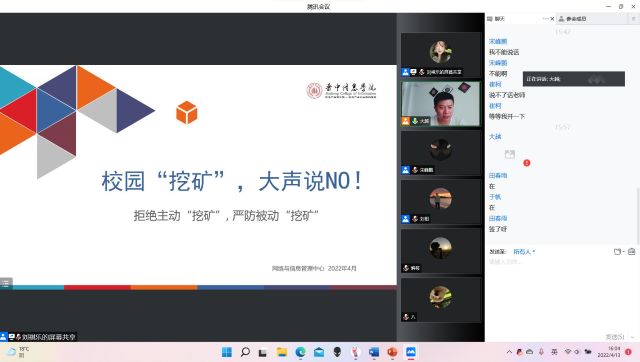The height and width of the screenshot is (362, 640).
Task: Click the send-file folder icon in chat
Action: coord(618,252)
